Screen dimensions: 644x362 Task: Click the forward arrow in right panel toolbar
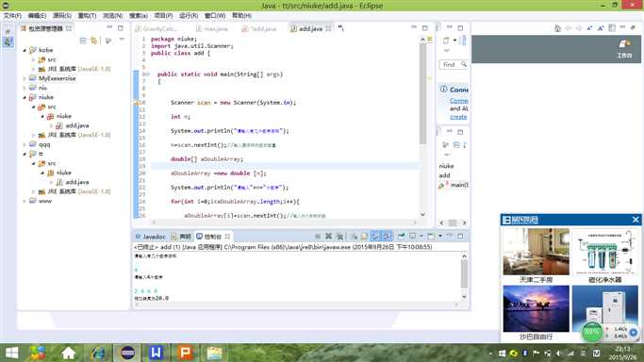click(579, 28)
